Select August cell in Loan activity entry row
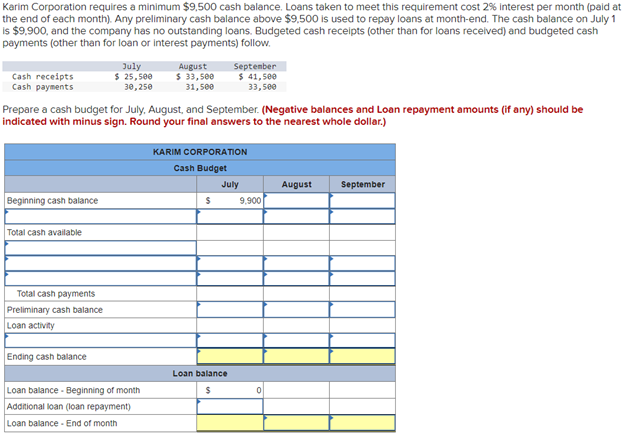The width and height of the screenshot is (624, 434). click(296, 341)
